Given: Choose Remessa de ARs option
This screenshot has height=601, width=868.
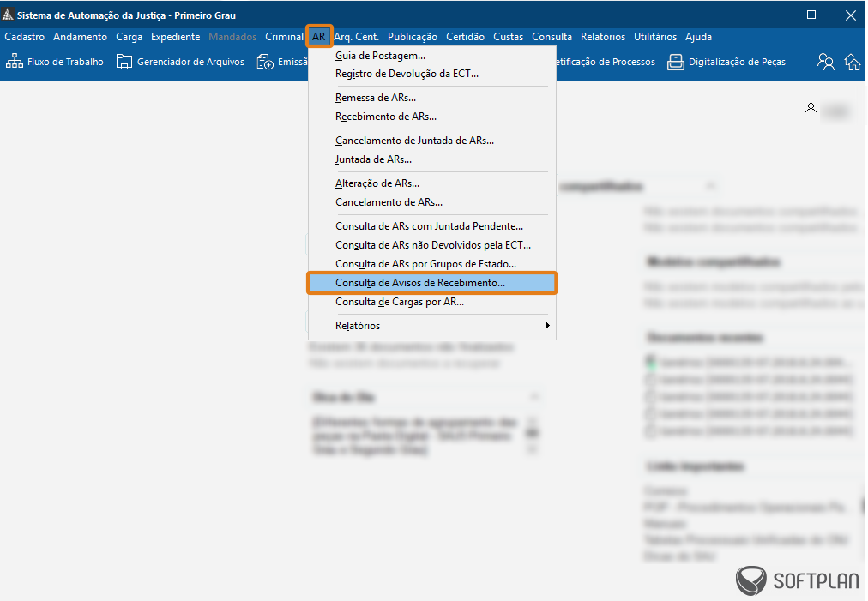Looking at the screenshot, I should [x=432, y=98].
